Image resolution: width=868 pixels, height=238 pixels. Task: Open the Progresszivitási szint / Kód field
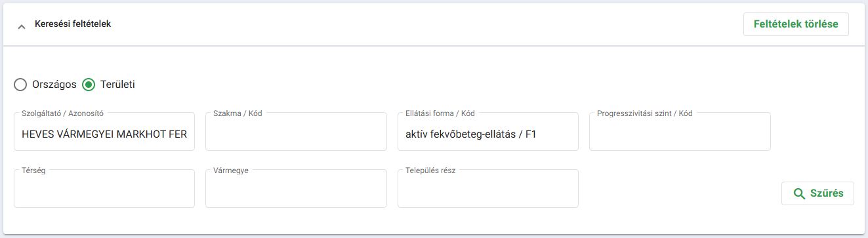[680, 131]
